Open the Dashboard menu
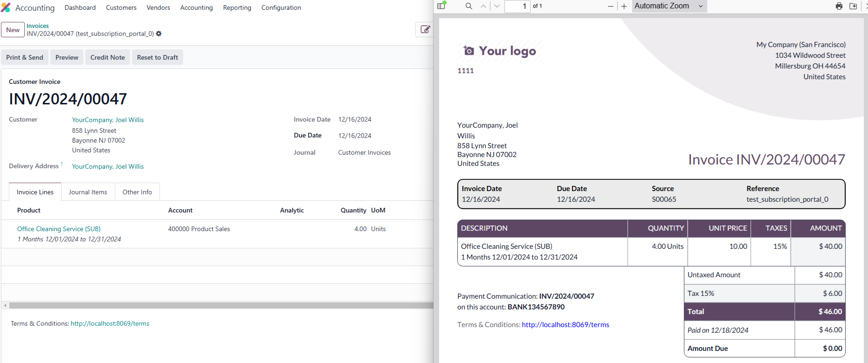This screenshot has width=868, height=363. tap(80, 7)
